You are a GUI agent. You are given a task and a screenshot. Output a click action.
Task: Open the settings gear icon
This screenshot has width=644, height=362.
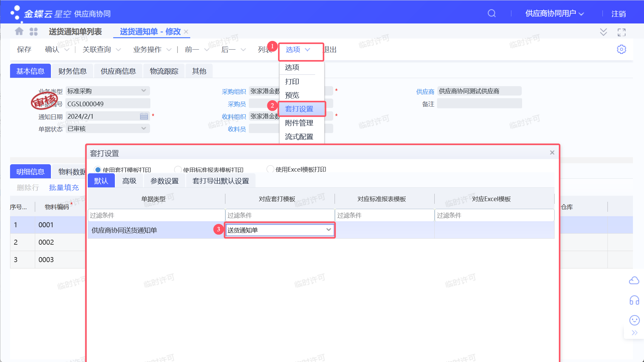click(622, 49)
